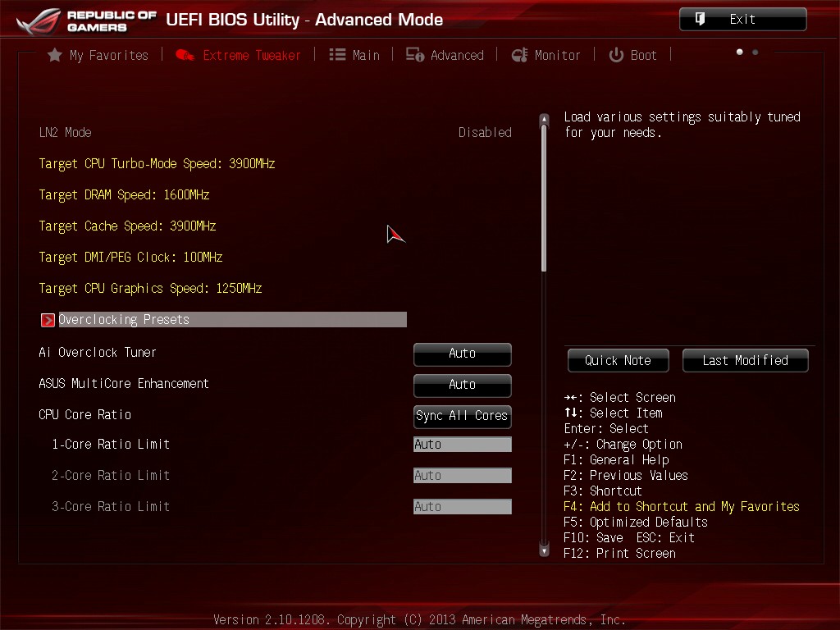Open the Advanced tab

[445, 55]
